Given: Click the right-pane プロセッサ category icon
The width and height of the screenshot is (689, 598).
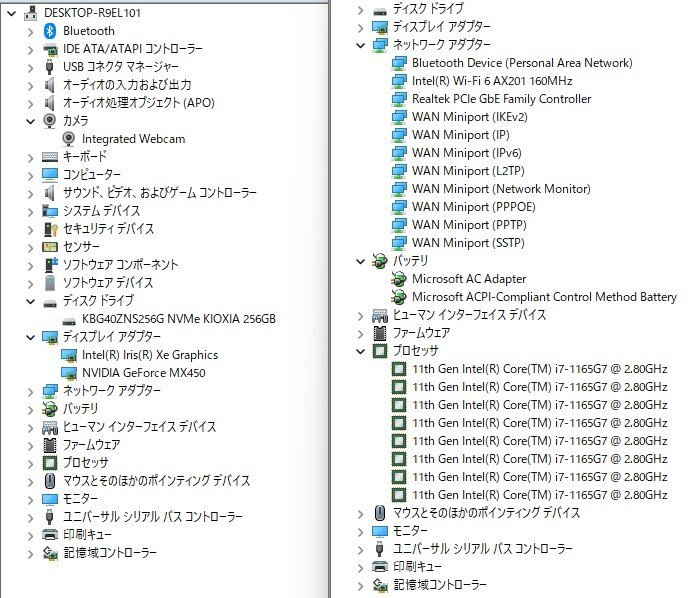Looking at the screenshot, I should (380, 351).
